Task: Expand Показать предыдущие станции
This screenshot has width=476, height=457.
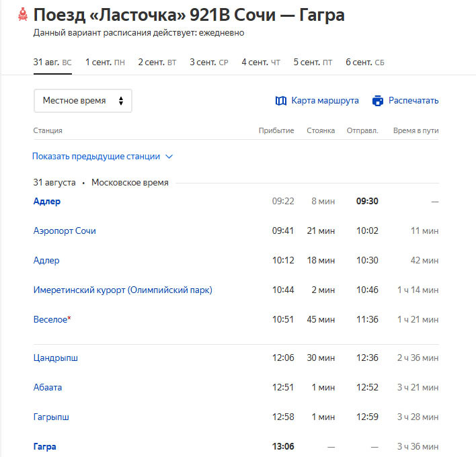Action: [x=102, y=157]
